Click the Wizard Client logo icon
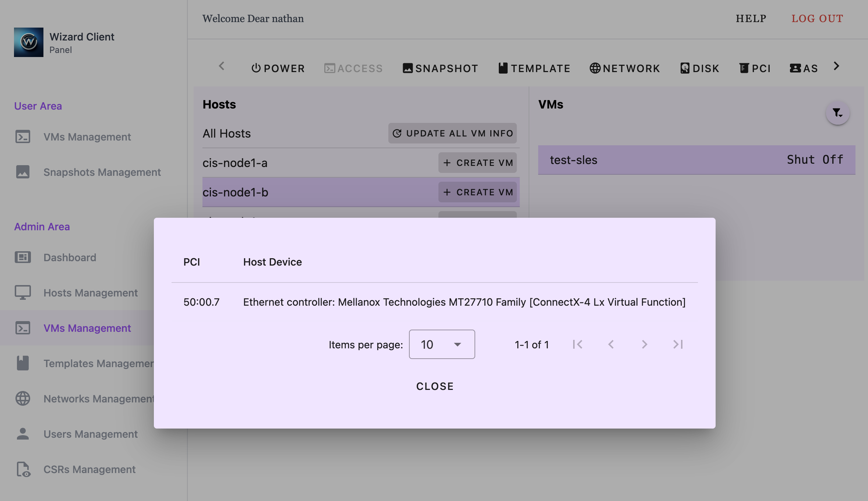The image size is (868, 501). click(x=29, y=42)
